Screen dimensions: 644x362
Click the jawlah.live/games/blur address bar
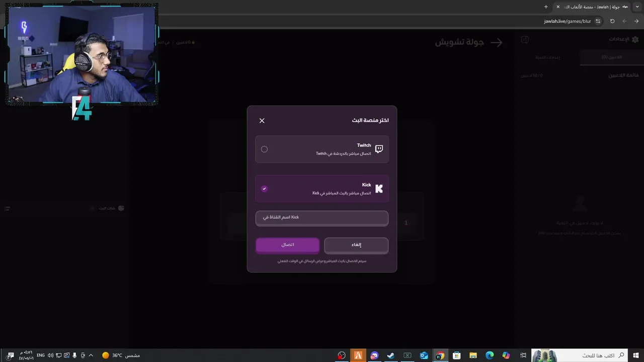pos(567,22)
